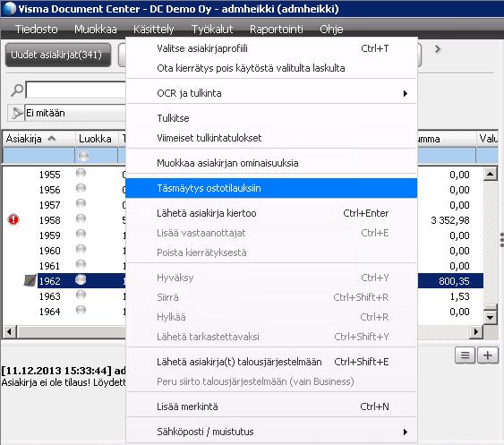Open 'Viimeiset tulkintatulokset'
This screenshot has height=445, width=504.
point(271,138)
